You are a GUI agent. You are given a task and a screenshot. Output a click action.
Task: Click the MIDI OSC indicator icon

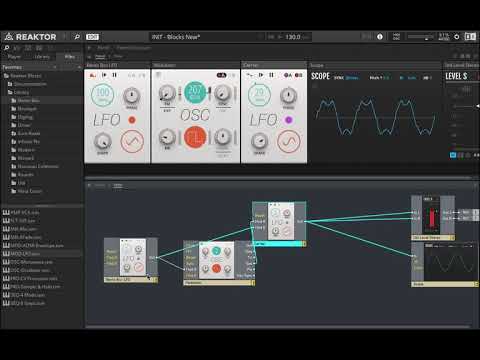pyautogui.click(x=396, y=37)
